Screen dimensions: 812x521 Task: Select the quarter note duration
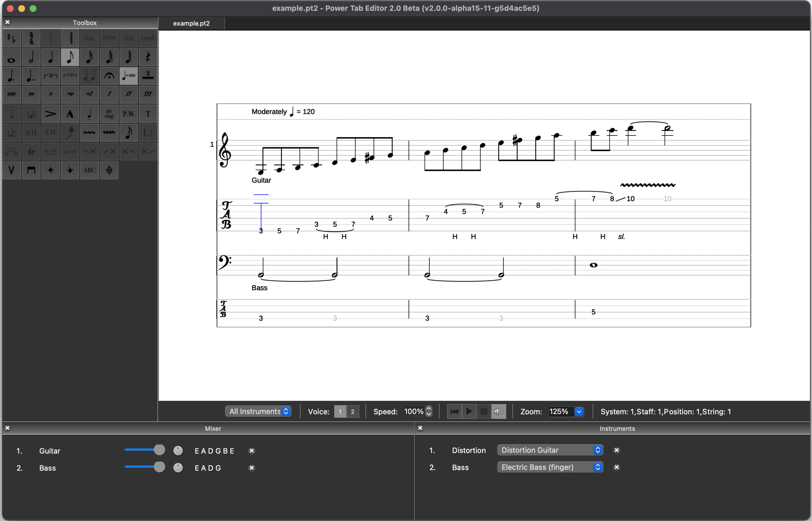[x=50, y=57]
